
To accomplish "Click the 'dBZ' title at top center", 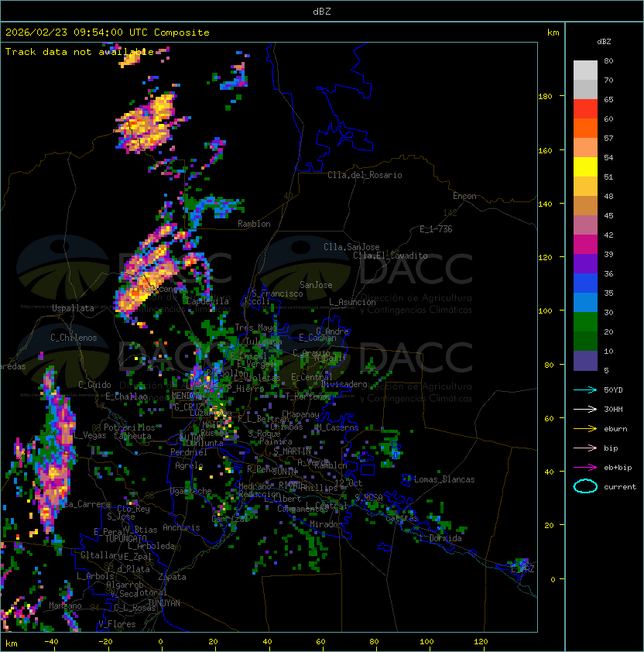I will pos(322,11).
